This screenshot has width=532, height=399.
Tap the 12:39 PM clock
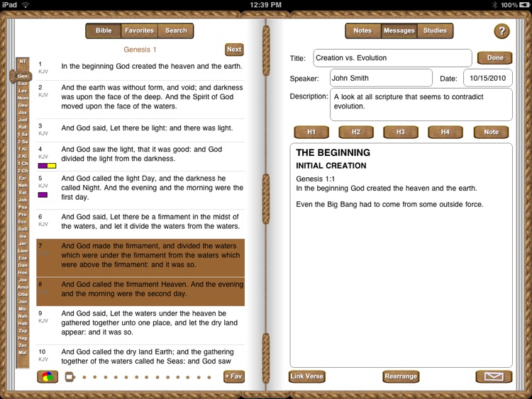click(266, 5)
